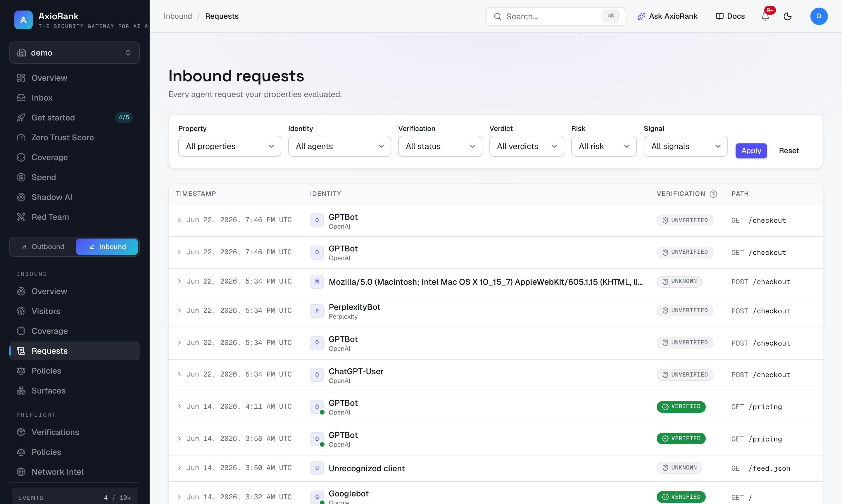Open the Signal All signals dropdown

(x=686, y=146)
